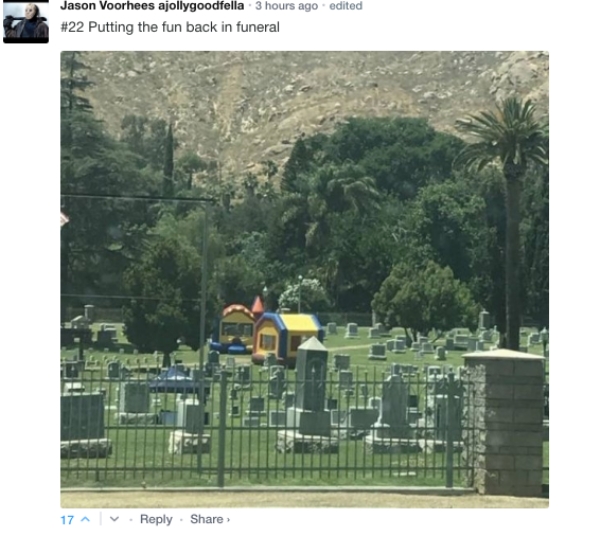Click the brick pillar in the photo

point(505,423)
